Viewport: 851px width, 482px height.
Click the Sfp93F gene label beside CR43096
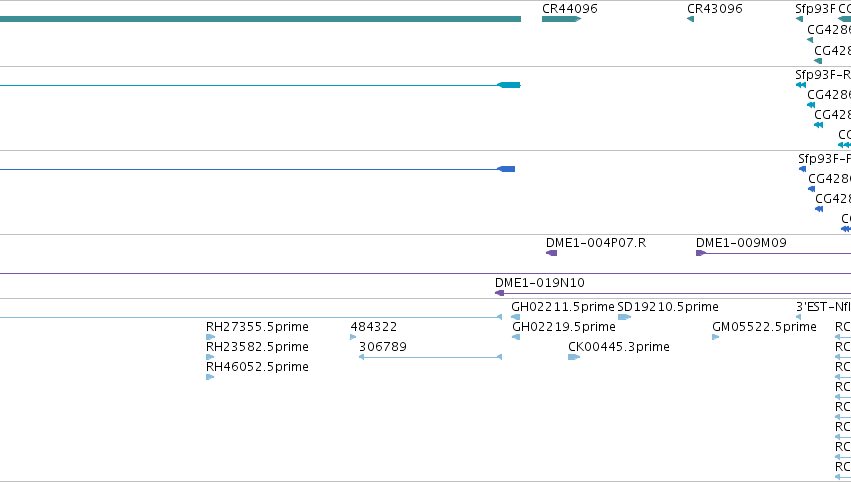click(x=815, y=9)
